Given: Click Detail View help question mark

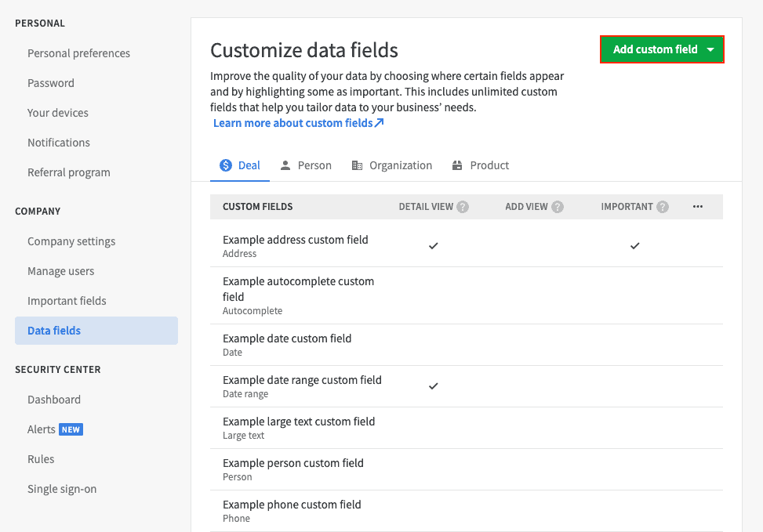Looking at the screenshot, I should click(x=463, y=207).
